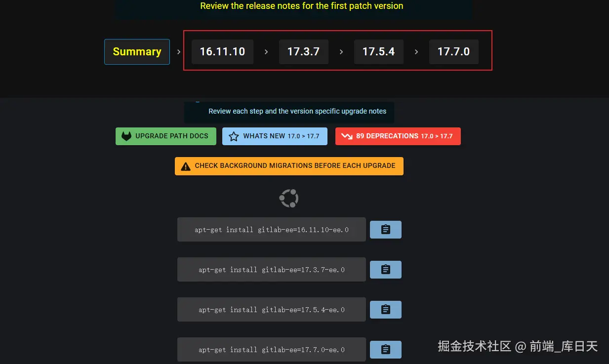Copy the 17.7.0 install command
609x364 pixels.
pyautogui.click(x=386, y=350)
